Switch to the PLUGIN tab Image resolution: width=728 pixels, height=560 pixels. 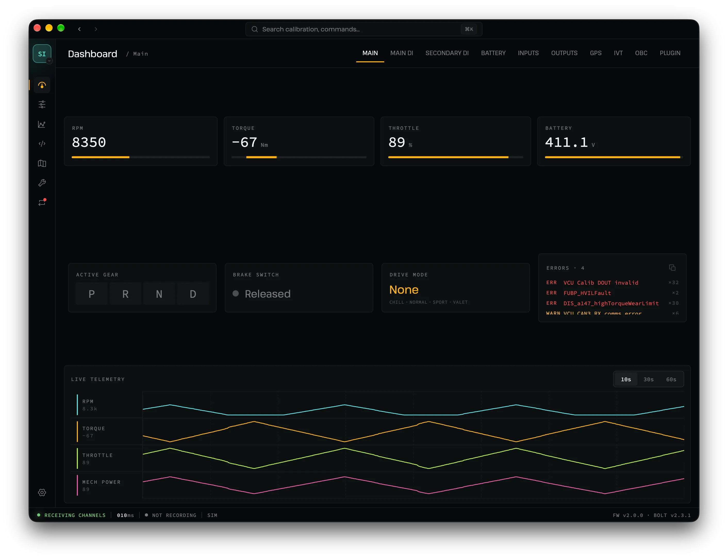click(670, 53)
